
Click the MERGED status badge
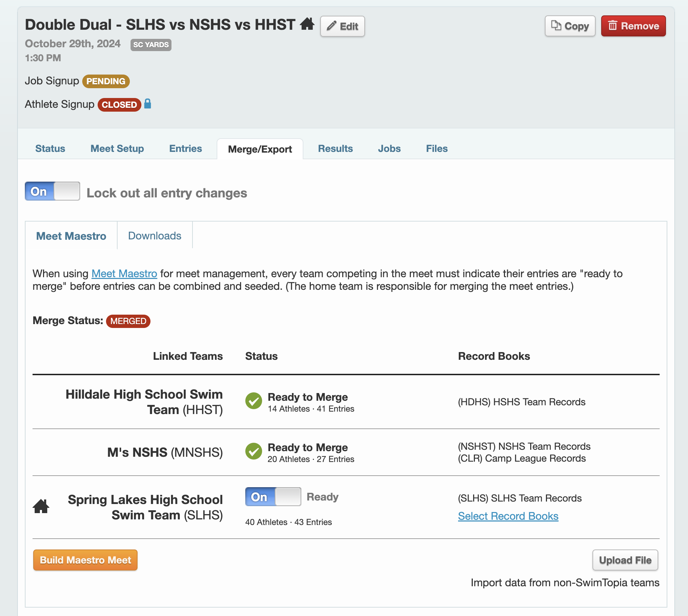[x=128, y=321]
